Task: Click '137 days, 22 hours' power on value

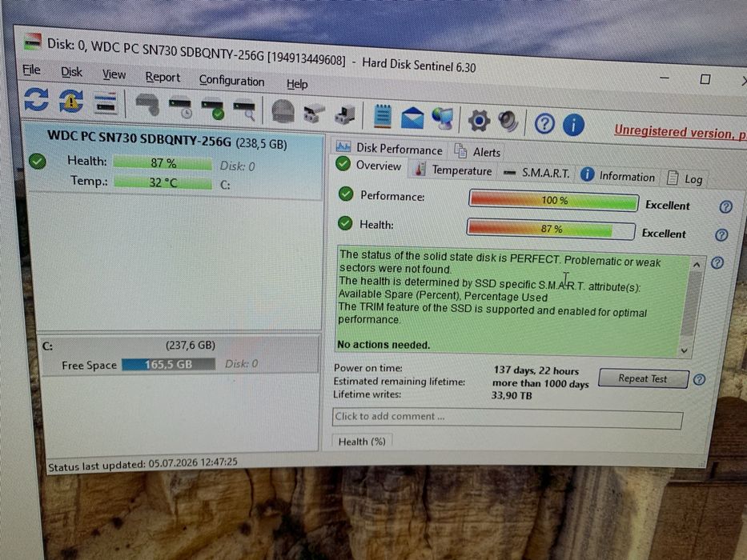Action: pyautogui.click(x=536, y=370)
